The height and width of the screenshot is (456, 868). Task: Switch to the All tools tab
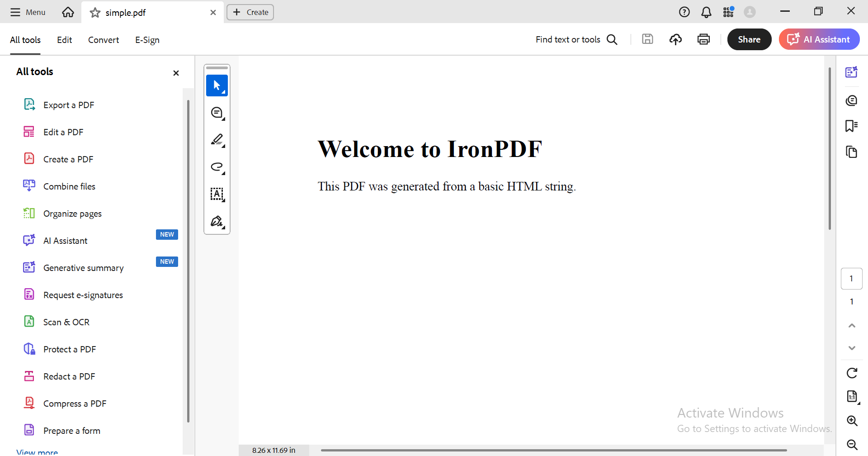(x=25, y=40)
